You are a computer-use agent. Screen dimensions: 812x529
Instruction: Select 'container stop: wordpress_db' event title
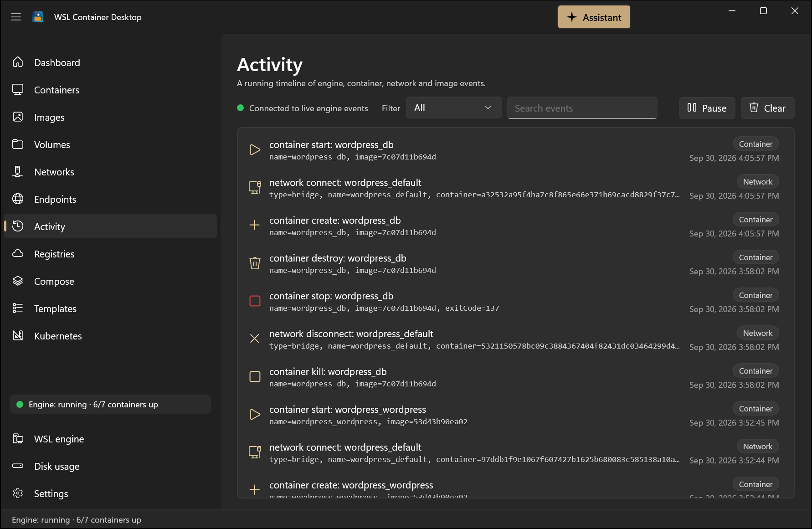pos(331,296)
